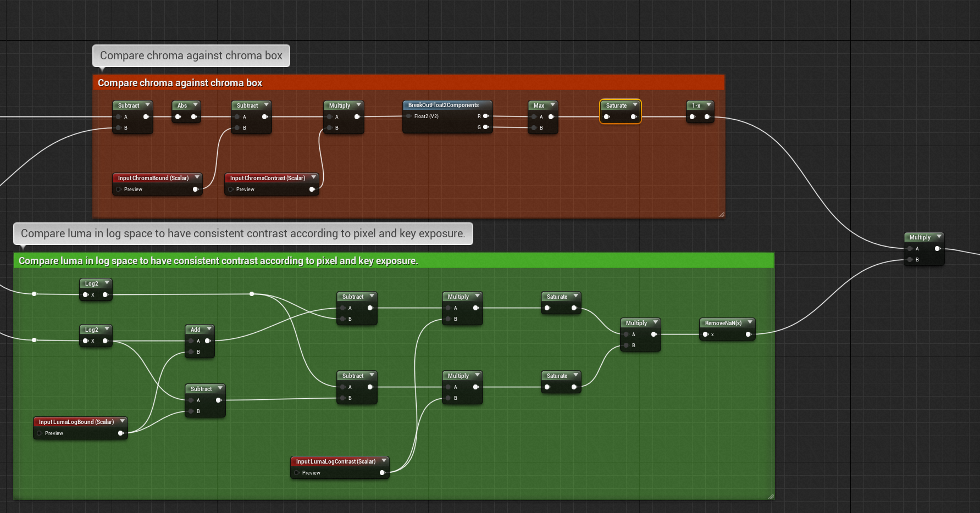This screenshot has width=980, height=513.
Task: Select the green 'Compare luma in log space' comment header
Action: pos(394,261)
